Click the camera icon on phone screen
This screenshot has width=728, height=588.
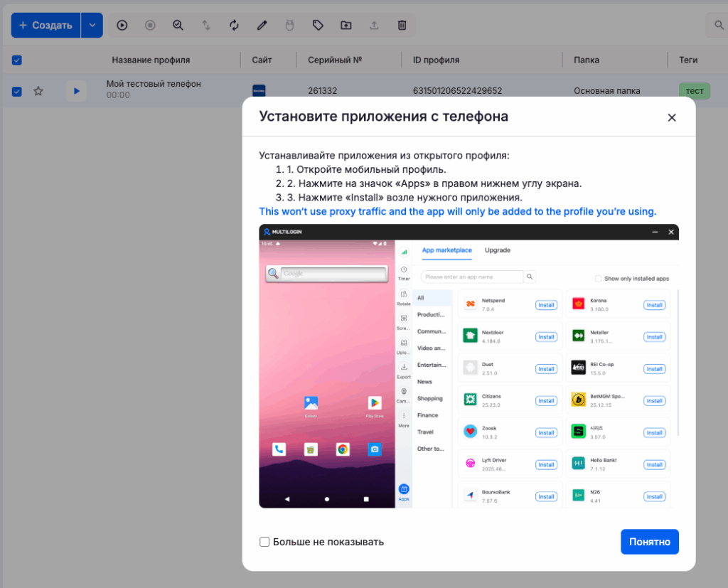coord(375,449)
